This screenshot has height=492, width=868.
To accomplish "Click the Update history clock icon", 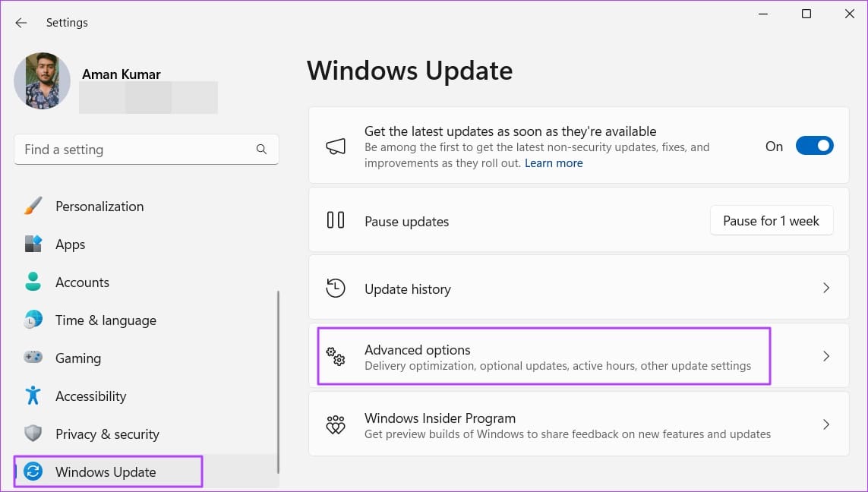I will 336,288.
